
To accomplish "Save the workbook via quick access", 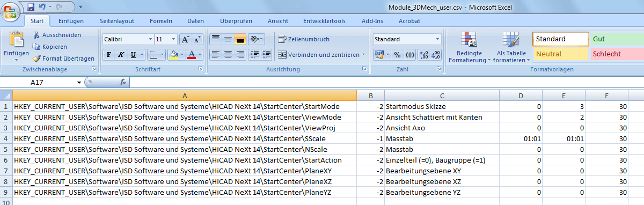I will (x=31, y=6).
